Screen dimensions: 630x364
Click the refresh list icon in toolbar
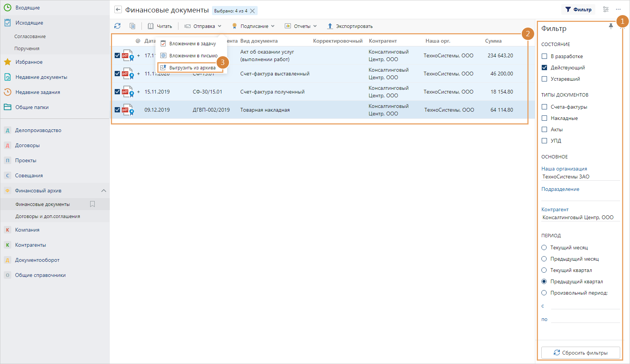pyautogui.click(x=117, y=26)
